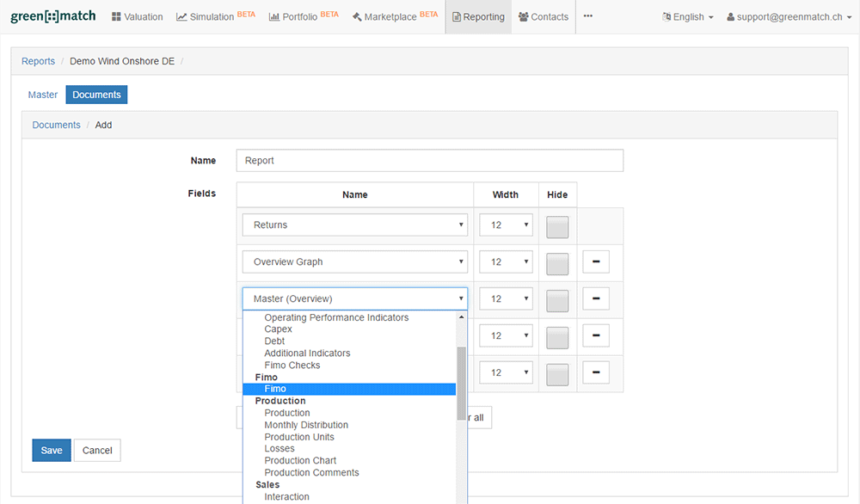The height and width of the screenshot is (504, 860).
Task: Open Valuation via its grid icon
Action: click(x=116, y=17)
